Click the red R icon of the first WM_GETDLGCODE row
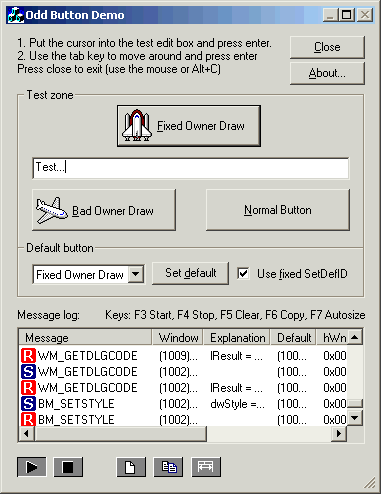The height and width of the screenshot is (494, 381). point(28,356)
